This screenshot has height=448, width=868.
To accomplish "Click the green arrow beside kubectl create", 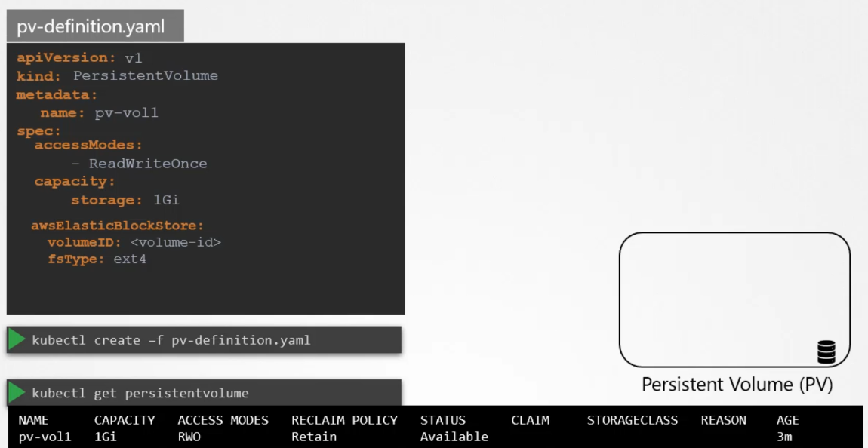I will pos(17,340).
